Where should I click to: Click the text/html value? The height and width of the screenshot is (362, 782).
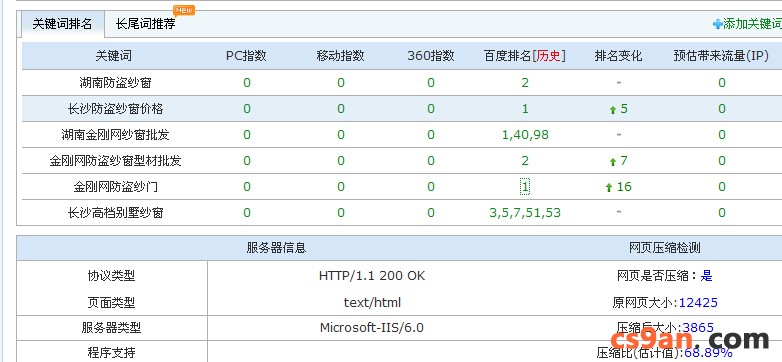pos(372,303)
